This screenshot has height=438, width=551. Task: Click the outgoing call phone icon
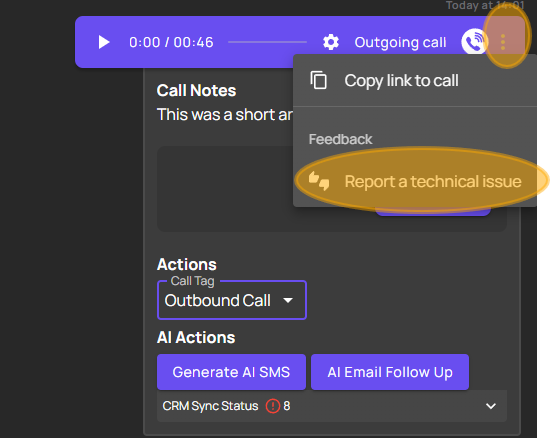coord(474,41)
